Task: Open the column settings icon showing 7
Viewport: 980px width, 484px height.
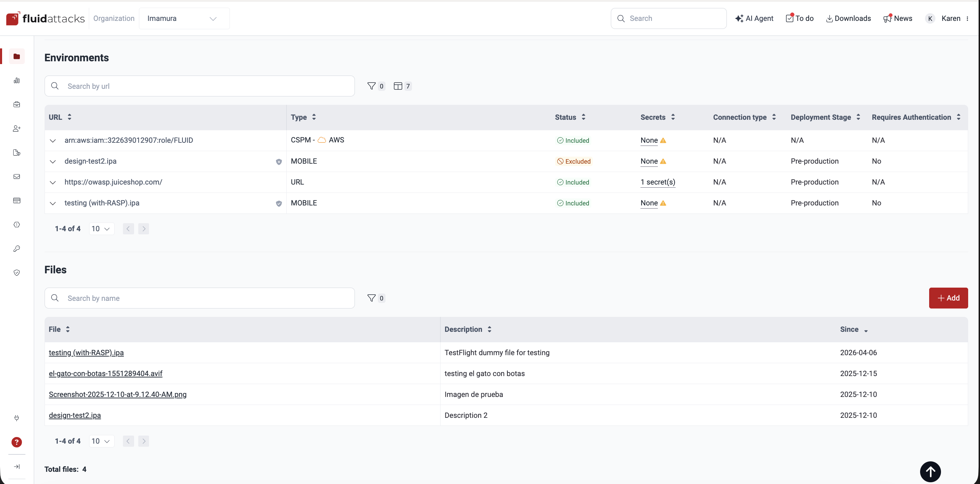Action: (398, 86)
